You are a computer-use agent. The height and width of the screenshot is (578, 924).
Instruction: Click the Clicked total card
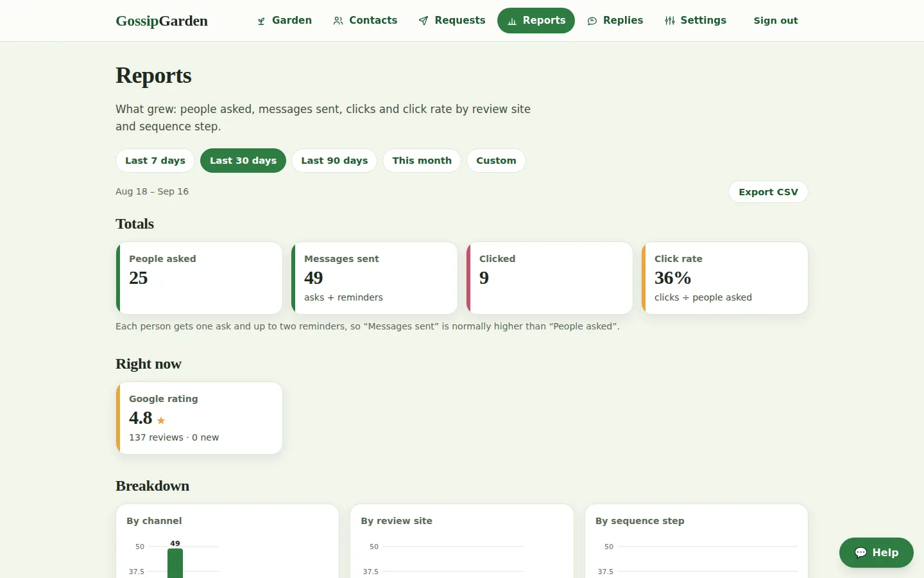coord(550,278)
